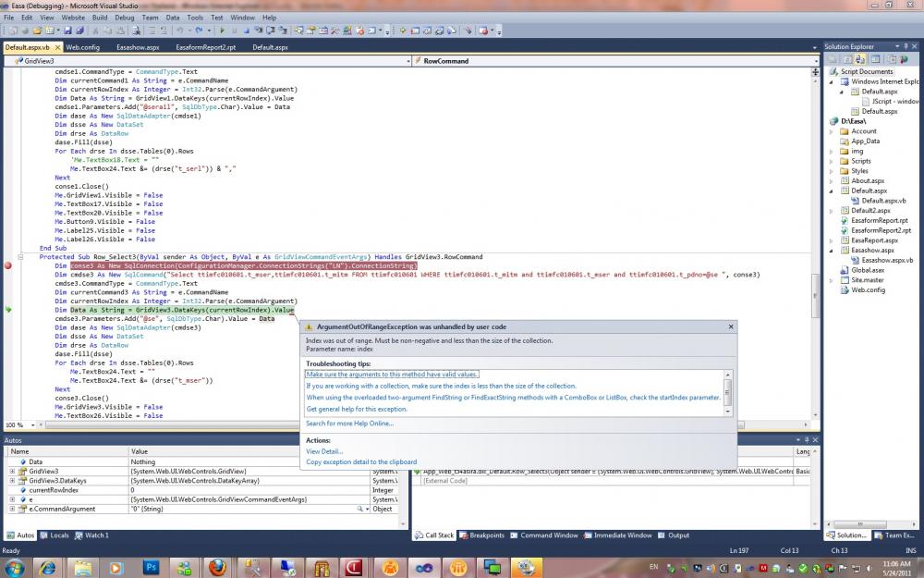The width and height of the screenshot is (924, 578).
Task: Open the Immediate Window tab
Action: [x=618, y=535]
